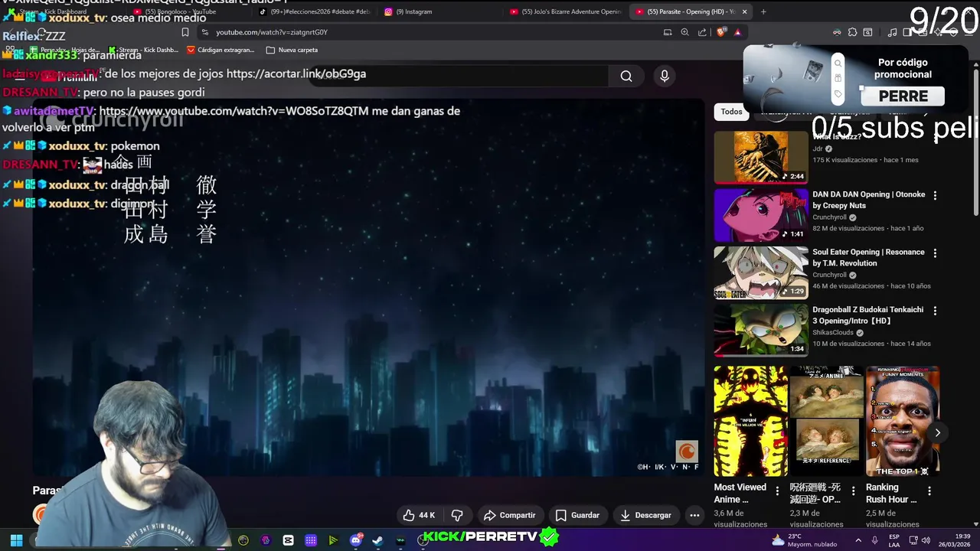Open Ranking Rush Hour short thumbnail
The width and height of the screenshot is (980, 551).
[x=902, y=421]
